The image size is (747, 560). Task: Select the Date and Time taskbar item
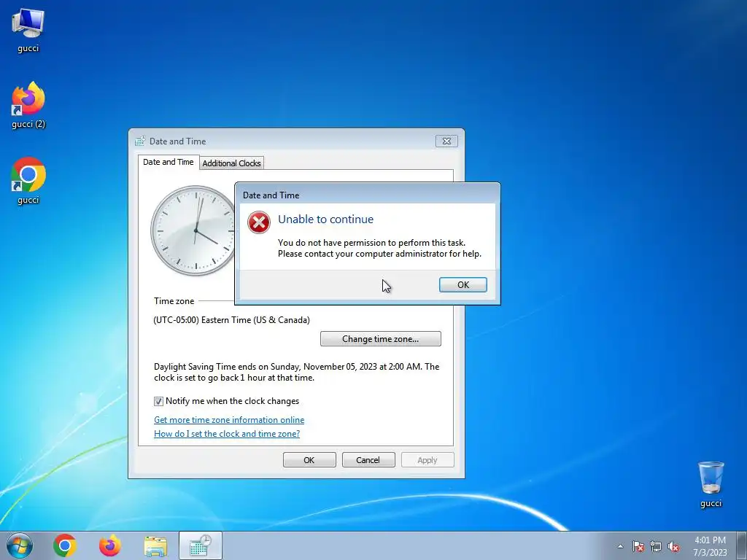point(201,545)
